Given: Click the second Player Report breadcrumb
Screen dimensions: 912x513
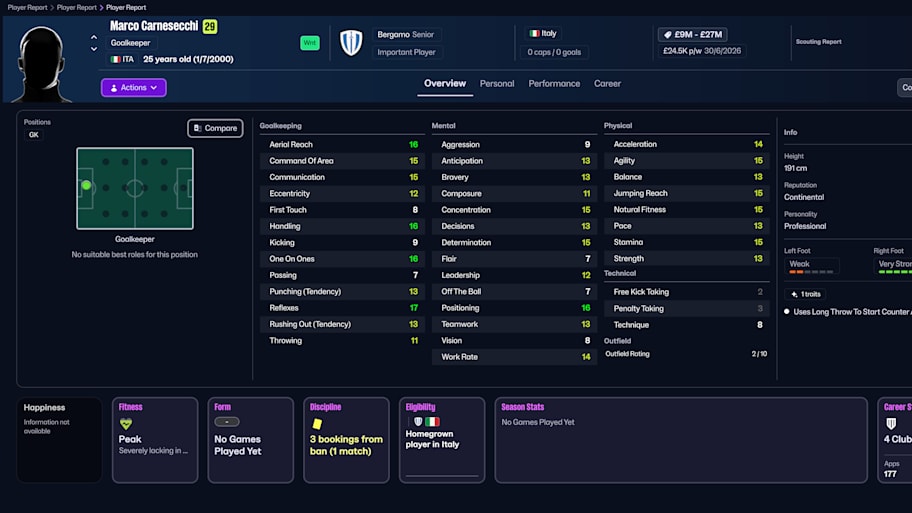Looking at the screenshot, I should click(76, 8).
